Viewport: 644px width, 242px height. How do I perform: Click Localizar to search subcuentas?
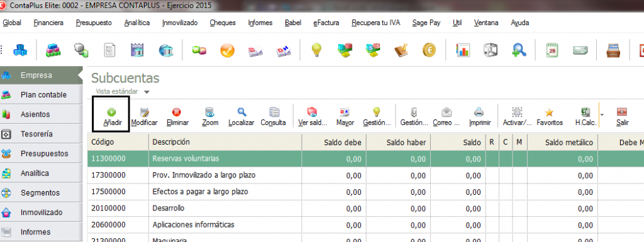[x=241, y=116]
